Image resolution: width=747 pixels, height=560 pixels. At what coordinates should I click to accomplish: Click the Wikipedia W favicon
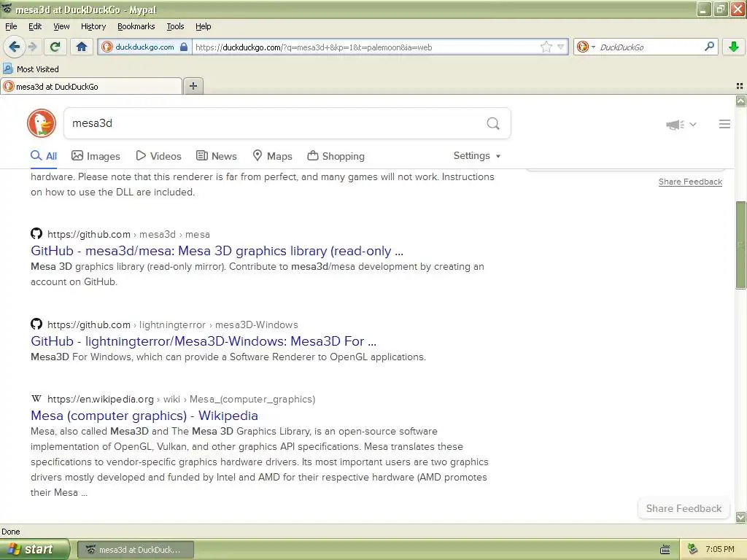pos(36,399)
